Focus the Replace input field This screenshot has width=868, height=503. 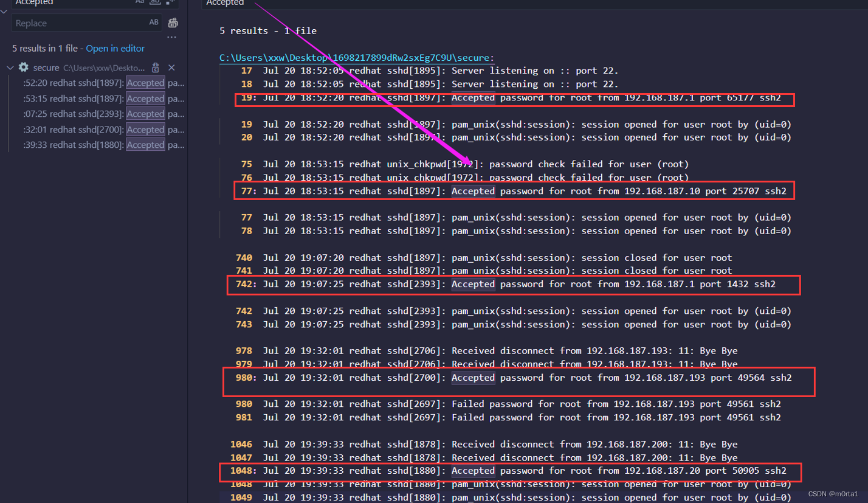pyautogui.click(x=79, y=23)
